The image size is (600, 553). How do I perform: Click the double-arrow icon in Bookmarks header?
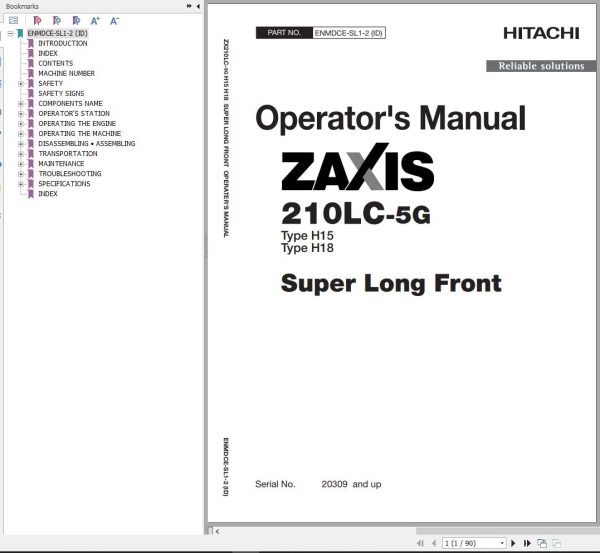pos(189,6)
